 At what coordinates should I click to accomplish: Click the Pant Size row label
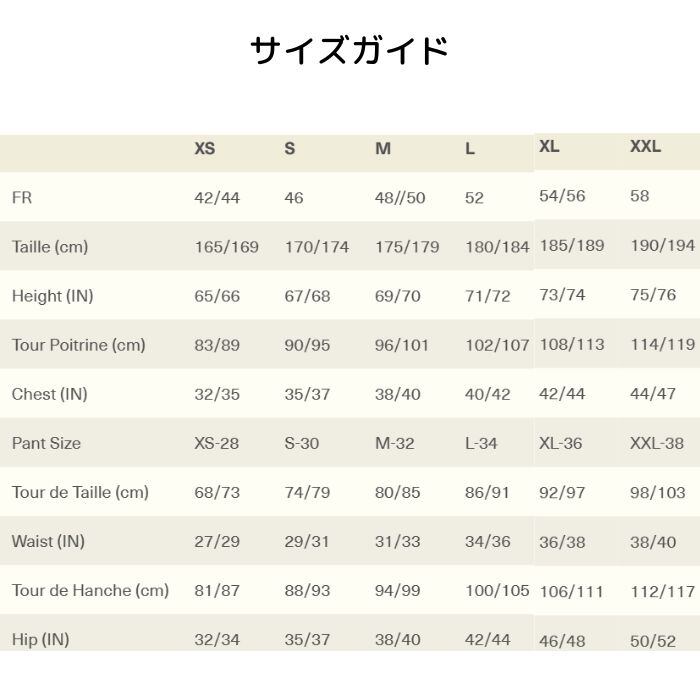46,443
